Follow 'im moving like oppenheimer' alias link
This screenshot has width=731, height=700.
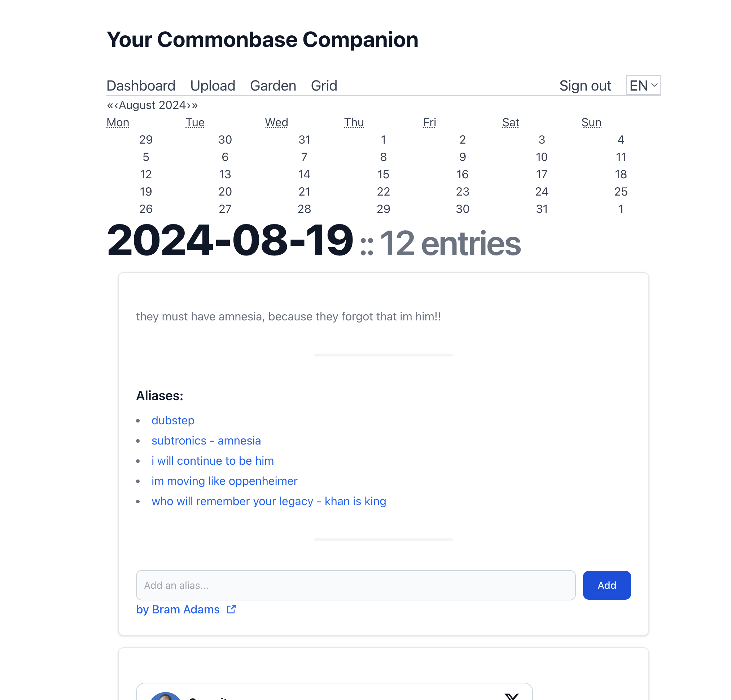pyautogui.click(x=224, y=481)
